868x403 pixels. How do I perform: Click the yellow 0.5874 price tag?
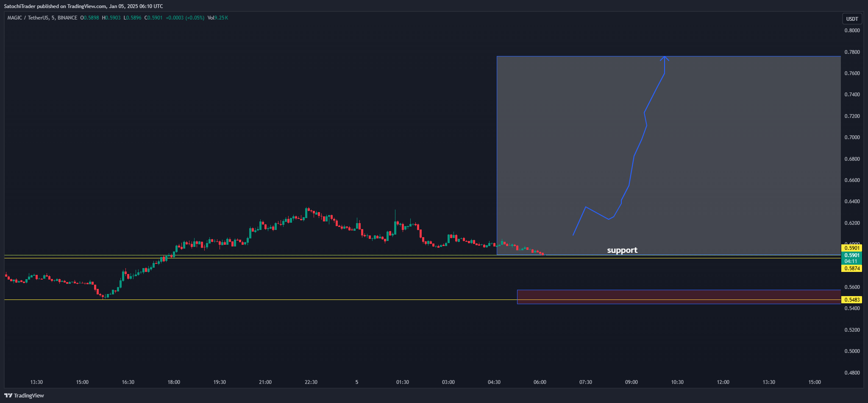[x=852, y=269]
